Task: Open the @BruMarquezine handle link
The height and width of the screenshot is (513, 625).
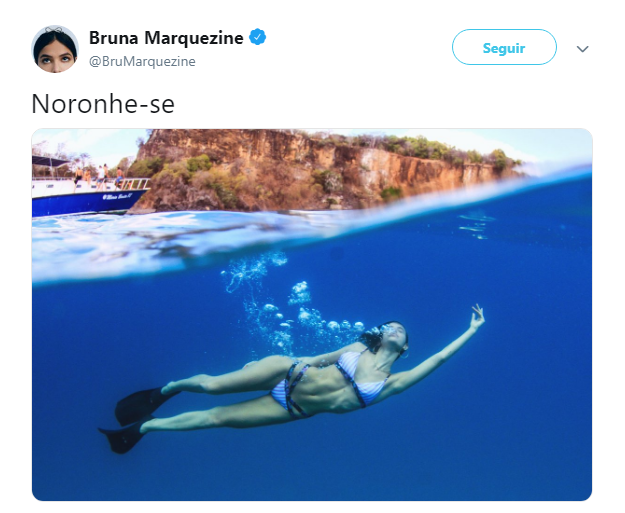Action: pos(142,61)
